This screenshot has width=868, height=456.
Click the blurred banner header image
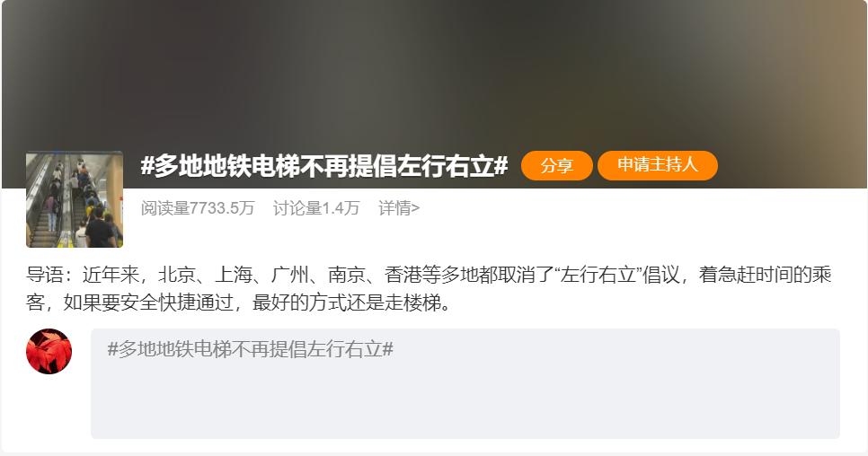(434, 77)
